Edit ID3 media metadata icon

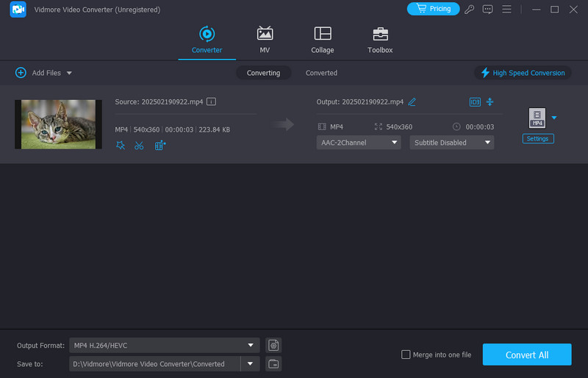pyautogui.click(x=475, y=101)
